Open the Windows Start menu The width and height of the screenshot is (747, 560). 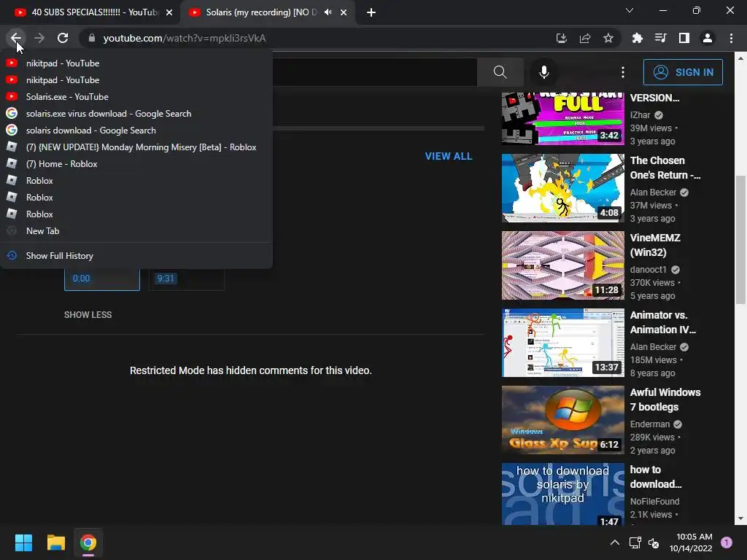click(23, 542)
